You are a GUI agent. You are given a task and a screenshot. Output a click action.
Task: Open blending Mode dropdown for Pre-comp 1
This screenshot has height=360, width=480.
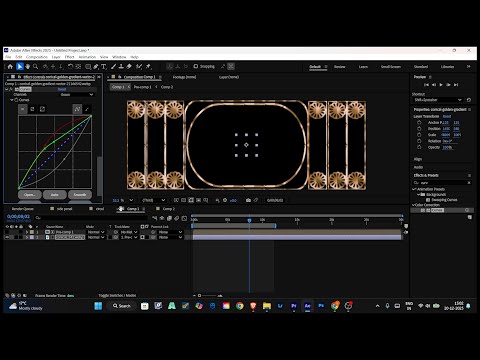96,232
